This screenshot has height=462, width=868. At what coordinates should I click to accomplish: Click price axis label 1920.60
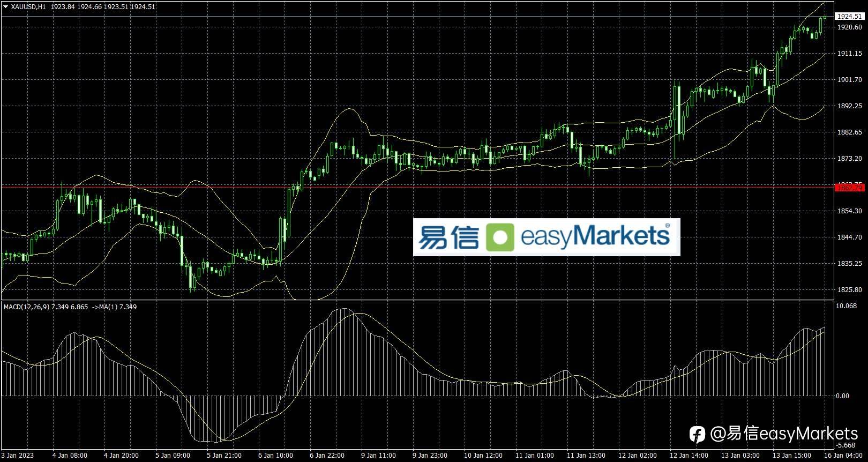click(x=850, y=27)
